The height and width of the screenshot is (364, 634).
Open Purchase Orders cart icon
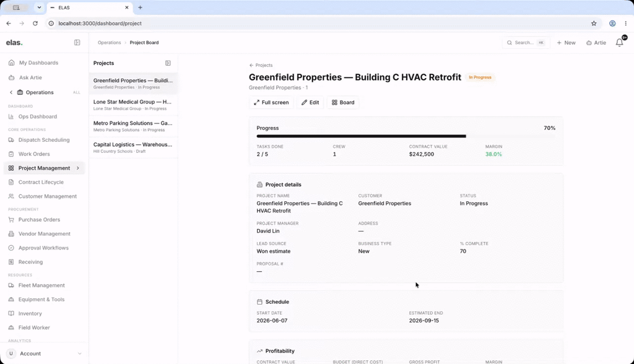(11, 220)
